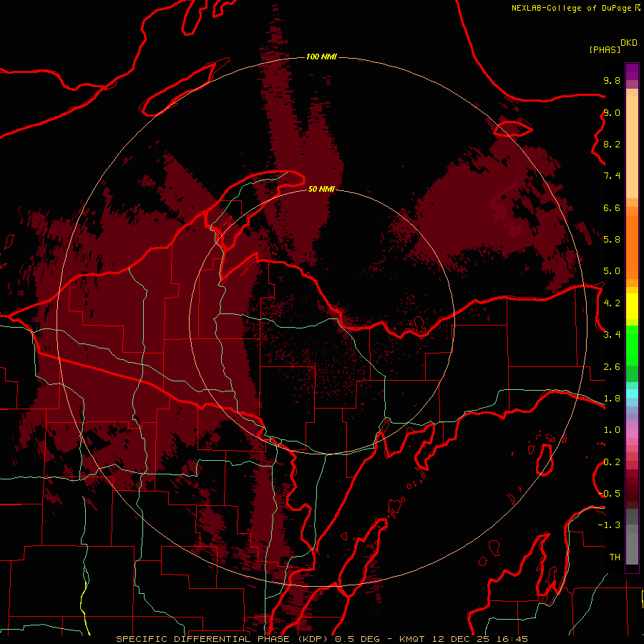
Task: Click the 5.8 scale value
Action: [612, 240]
